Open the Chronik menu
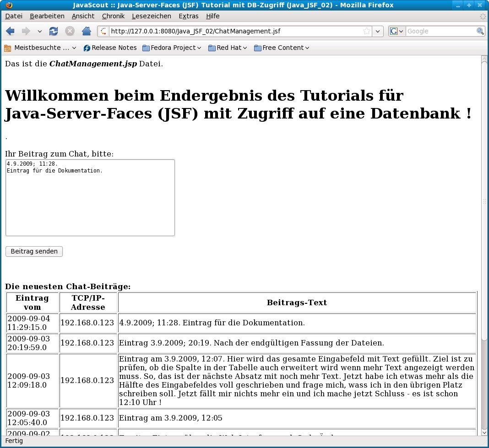The width and height of the screenshot is (489, 448). pyautogui.click(x=113, y=16)
